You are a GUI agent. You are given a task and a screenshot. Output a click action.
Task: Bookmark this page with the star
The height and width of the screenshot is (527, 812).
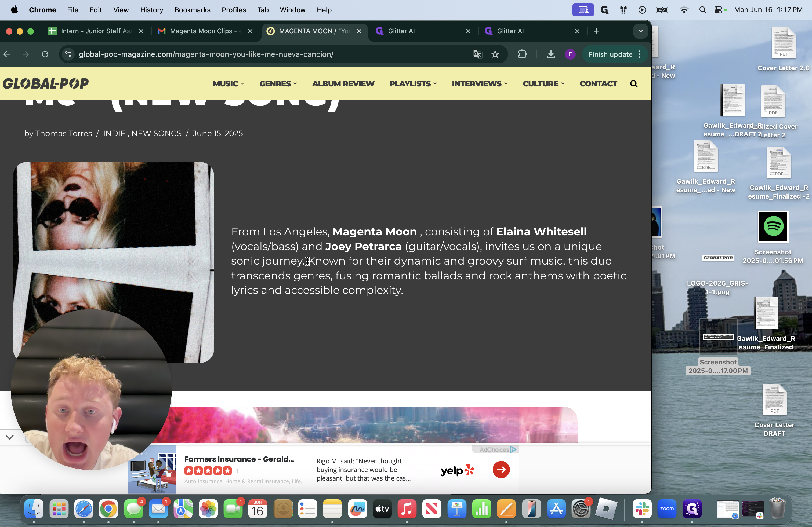point(495,54)
